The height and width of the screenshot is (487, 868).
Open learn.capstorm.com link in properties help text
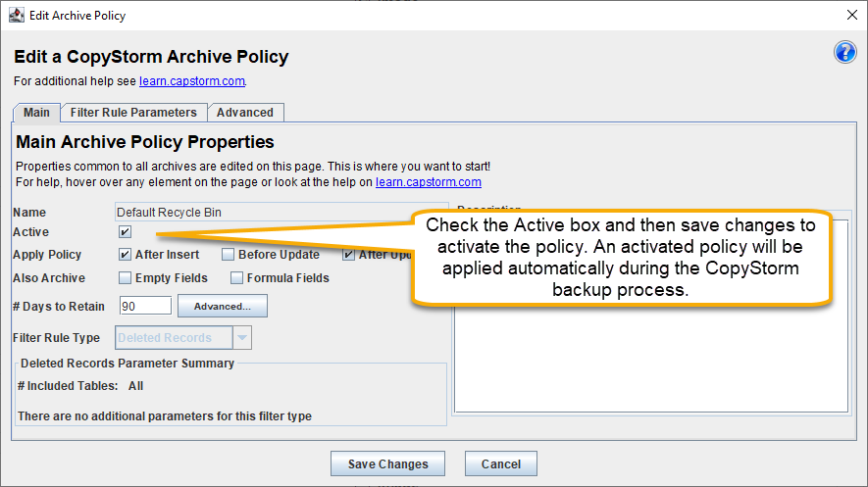(x=429, y=182)
